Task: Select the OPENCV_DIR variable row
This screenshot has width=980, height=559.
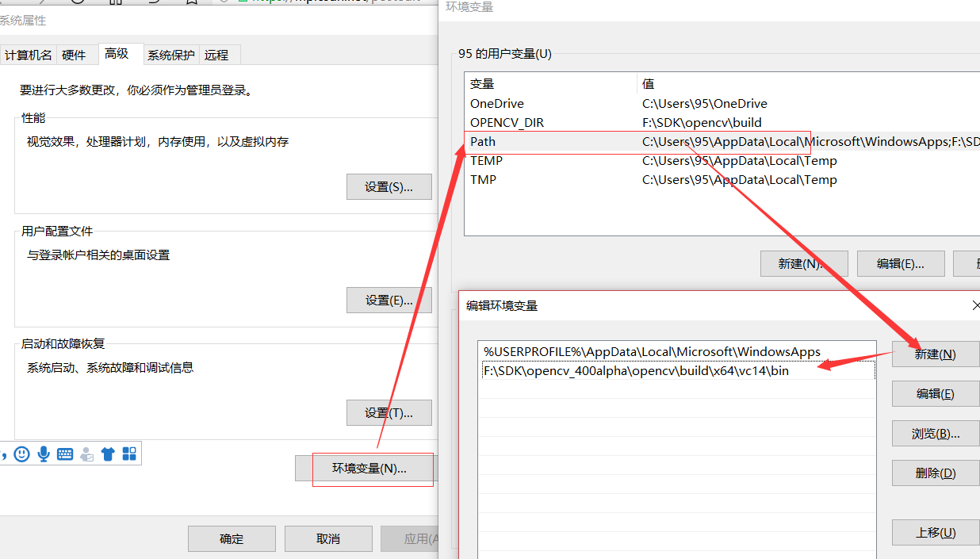Action: 722,123
